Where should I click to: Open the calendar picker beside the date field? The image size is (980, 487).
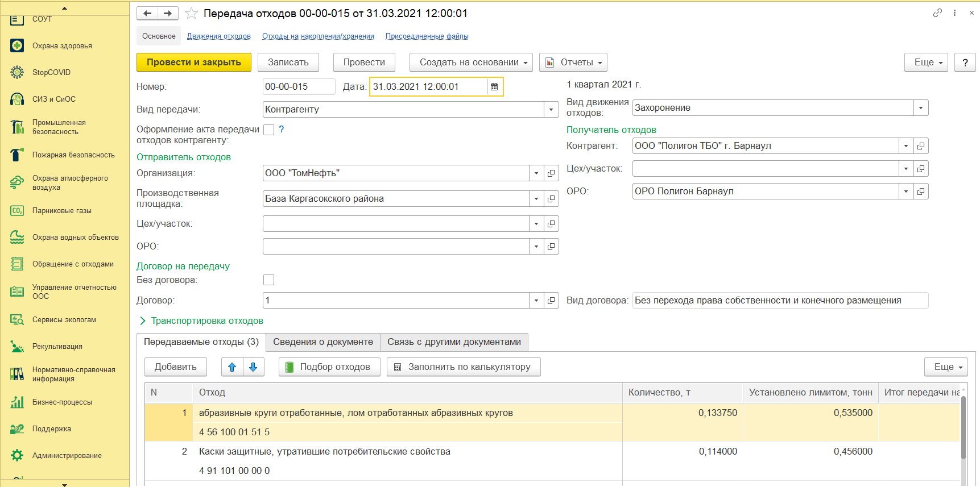[x=494, y=87]
